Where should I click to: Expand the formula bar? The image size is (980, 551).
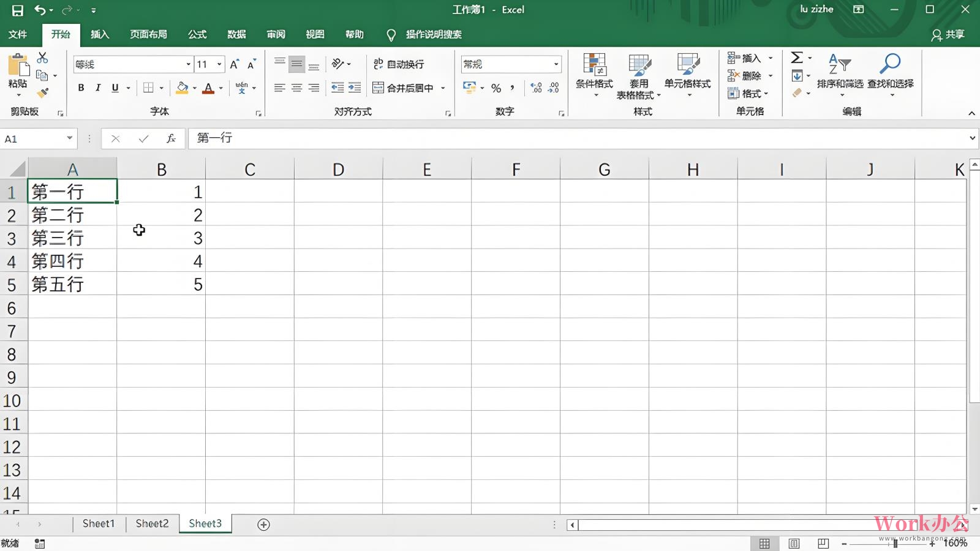pos(972,138)
